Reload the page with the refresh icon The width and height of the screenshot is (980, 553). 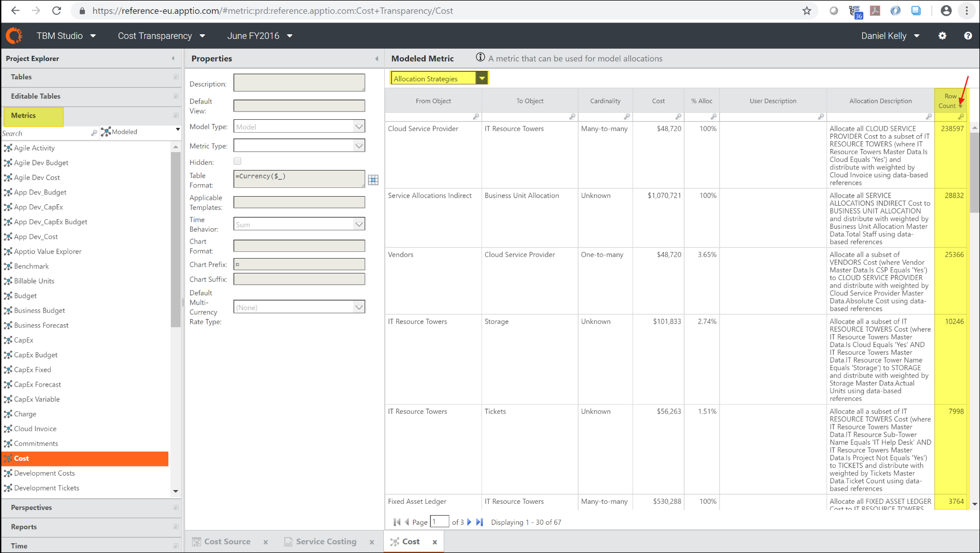click(57, 11)
